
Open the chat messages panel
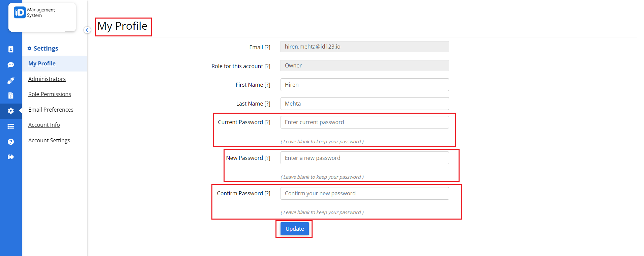11,65
